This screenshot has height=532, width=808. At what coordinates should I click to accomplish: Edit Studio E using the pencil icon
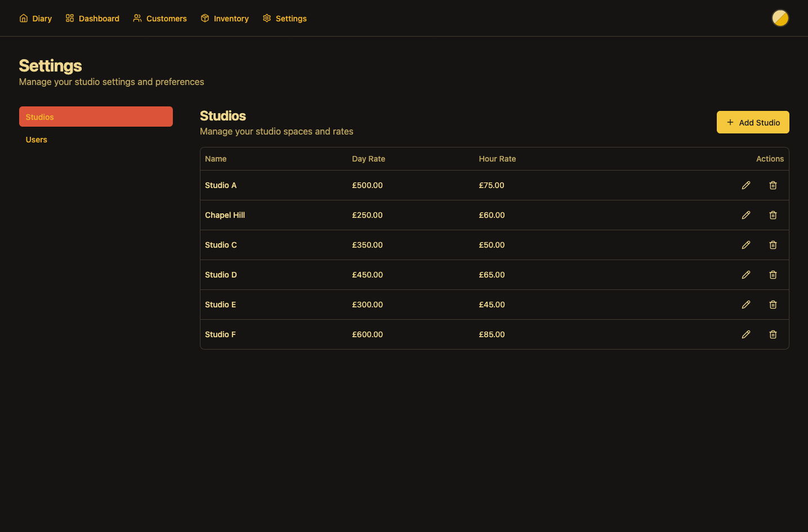coord(746,305)
